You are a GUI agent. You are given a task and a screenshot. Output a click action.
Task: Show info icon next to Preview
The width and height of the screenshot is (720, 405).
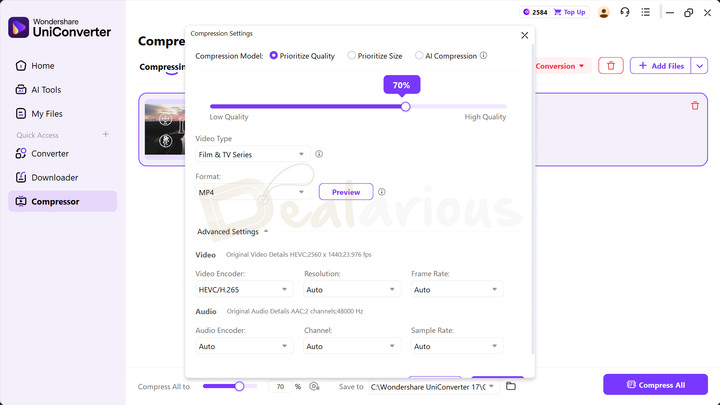click(382, 192)
